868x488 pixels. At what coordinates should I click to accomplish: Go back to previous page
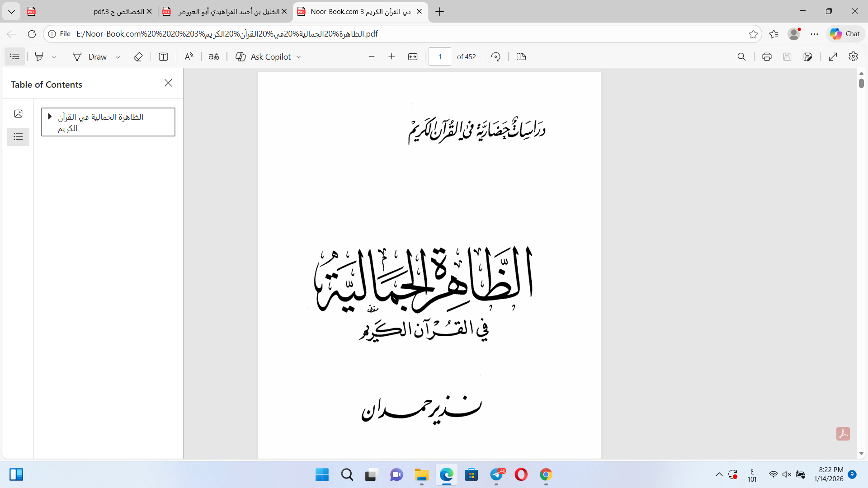tap(11, 34)
